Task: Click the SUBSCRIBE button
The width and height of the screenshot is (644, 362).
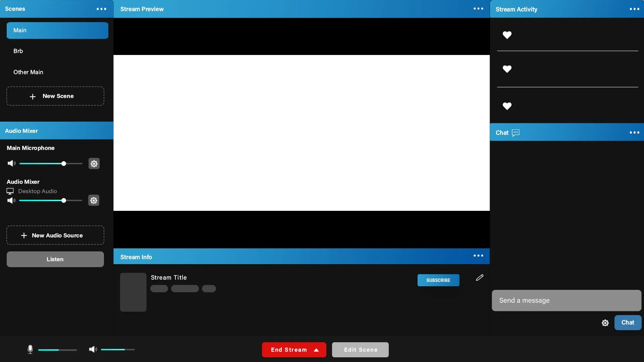Action: (438, 280)
